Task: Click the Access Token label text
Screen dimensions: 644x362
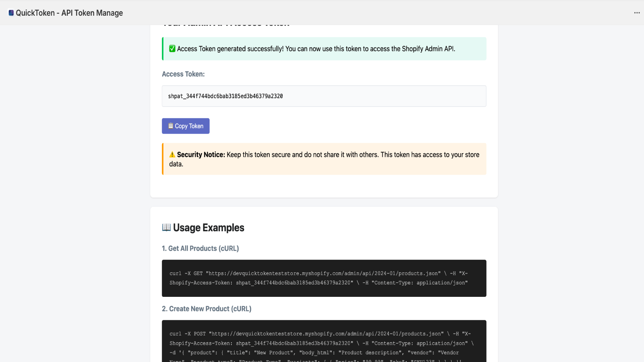Action: click(183, 74)
